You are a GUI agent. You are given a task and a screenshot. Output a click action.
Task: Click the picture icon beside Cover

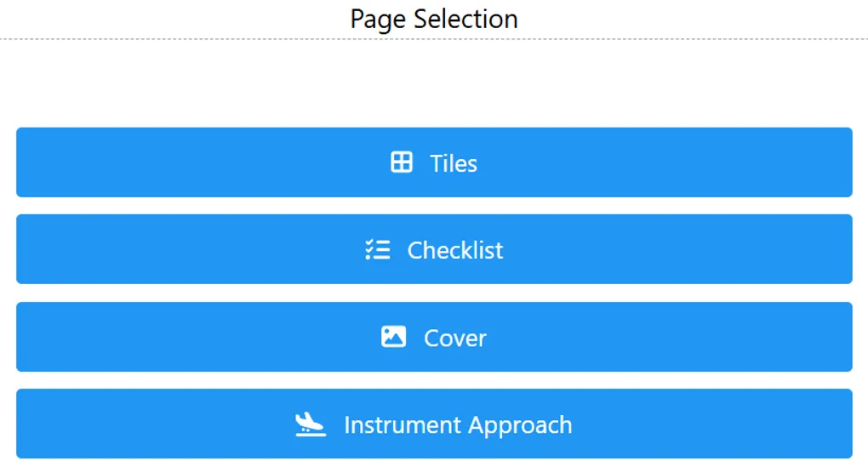(x=393, y=337)
